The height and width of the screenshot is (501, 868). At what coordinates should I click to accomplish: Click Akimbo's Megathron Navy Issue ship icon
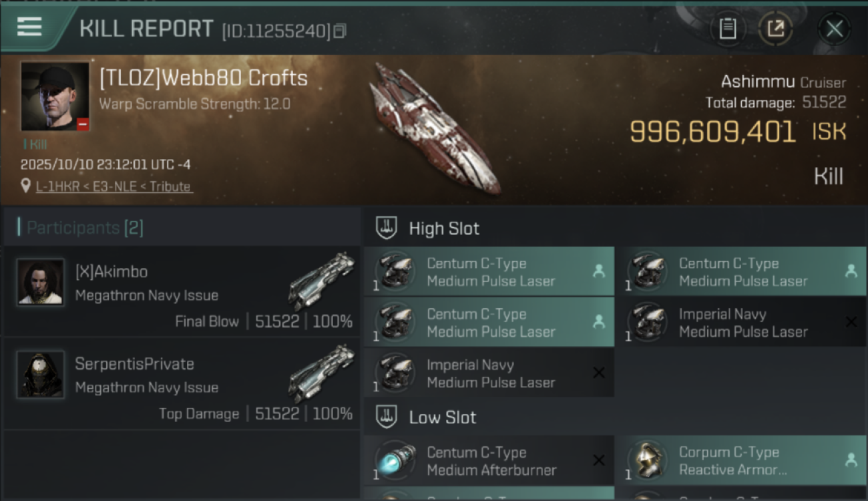pos(322,280)
